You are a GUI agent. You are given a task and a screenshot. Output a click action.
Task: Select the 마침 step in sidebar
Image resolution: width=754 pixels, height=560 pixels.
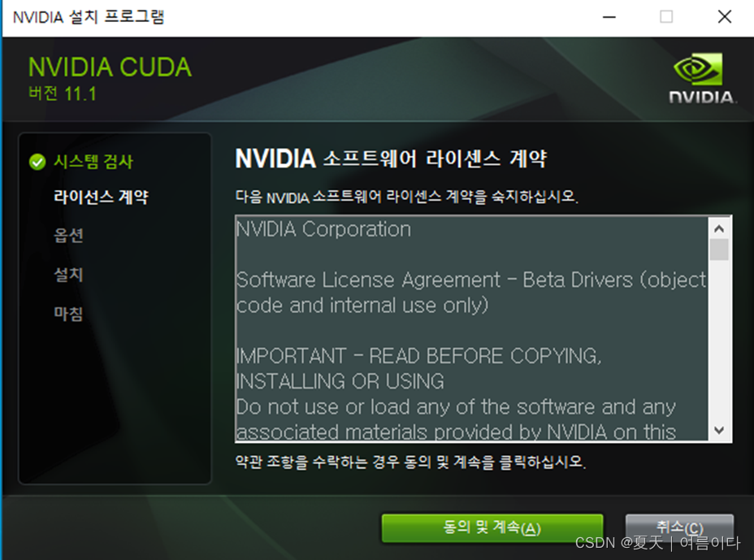coord(68,314)
